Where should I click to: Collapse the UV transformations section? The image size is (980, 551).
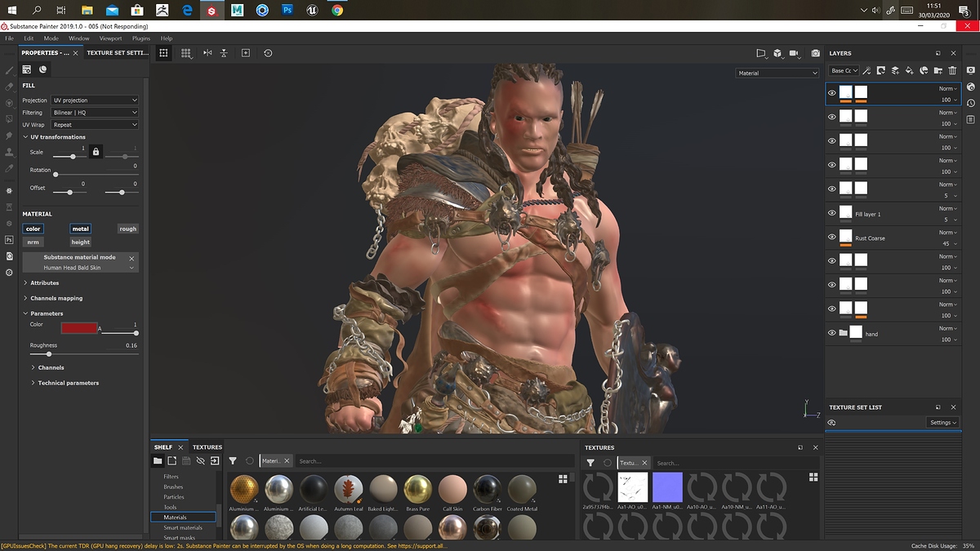click(57, 137)
